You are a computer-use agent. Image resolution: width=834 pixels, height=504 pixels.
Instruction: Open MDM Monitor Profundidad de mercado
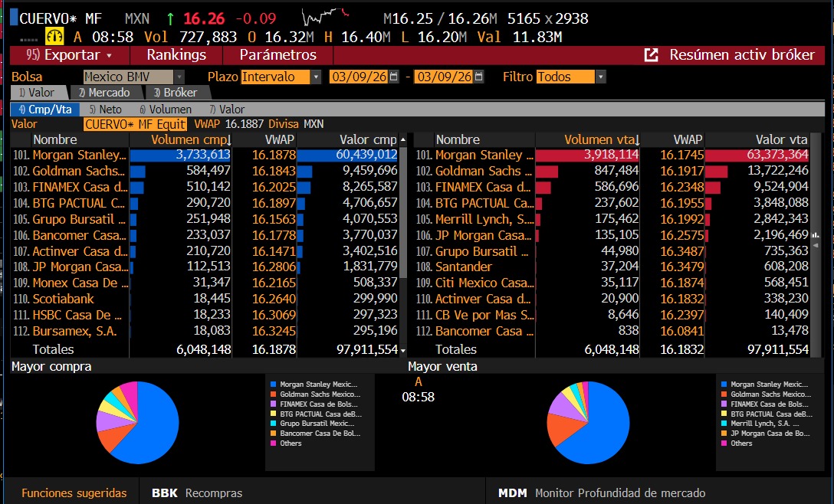coord(602,493)
